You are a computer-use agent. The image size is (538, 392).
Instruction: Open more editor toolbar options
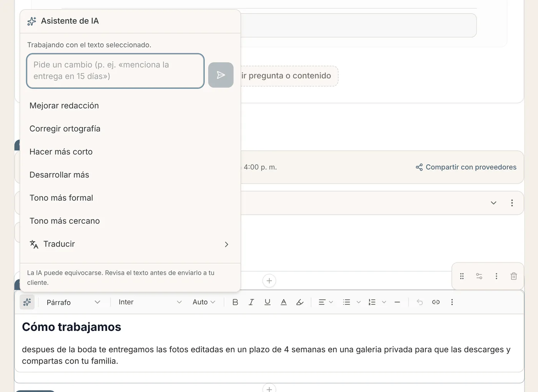point(452,302)
